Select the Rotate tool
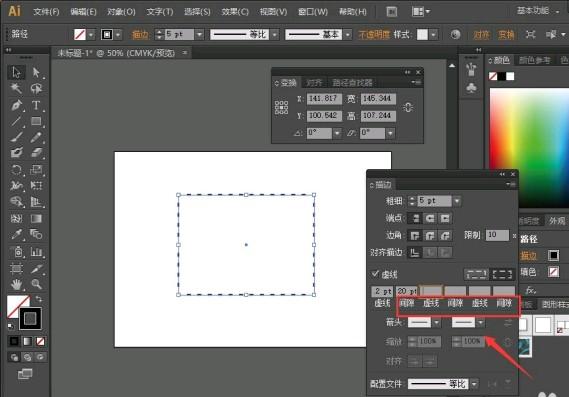The width and height of the screenshot is (569, 397). (x=16, y=169)
